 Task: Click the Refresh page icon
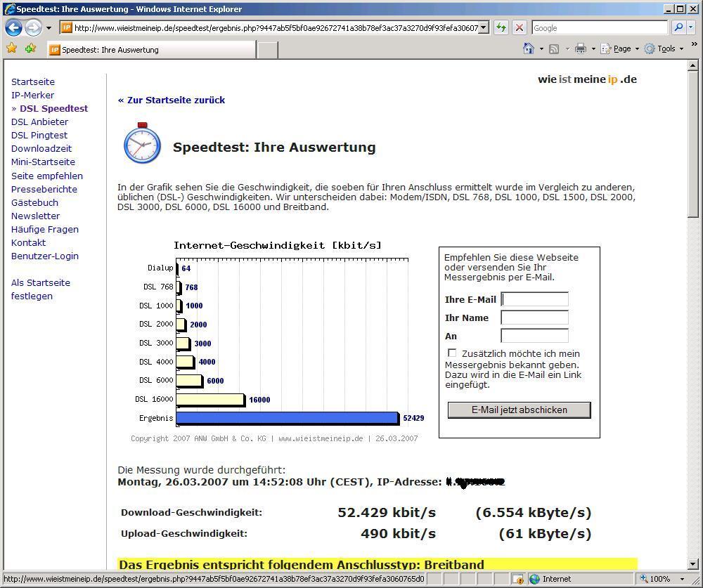pyautogui.click(x=501, y=28)
